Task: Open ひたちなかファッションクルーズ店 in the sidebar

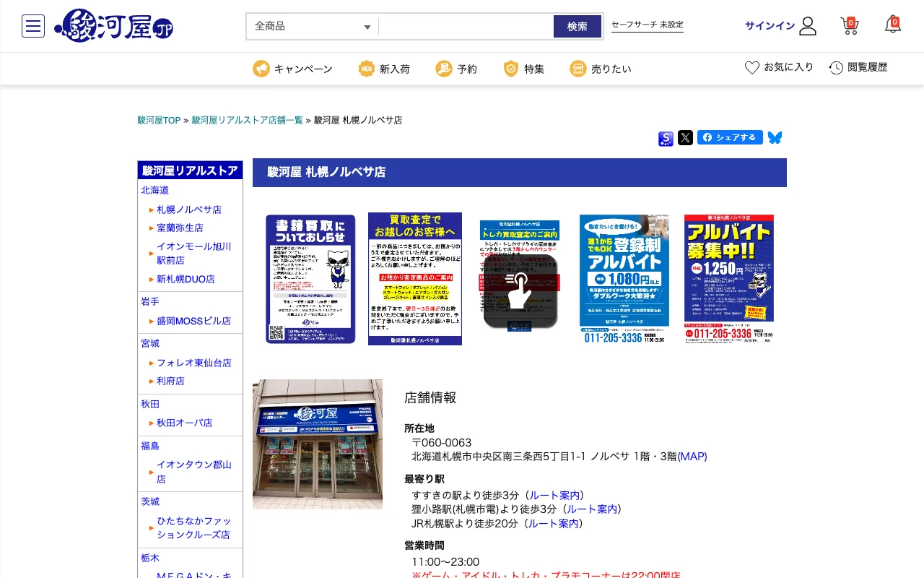Action: (194, 528)
